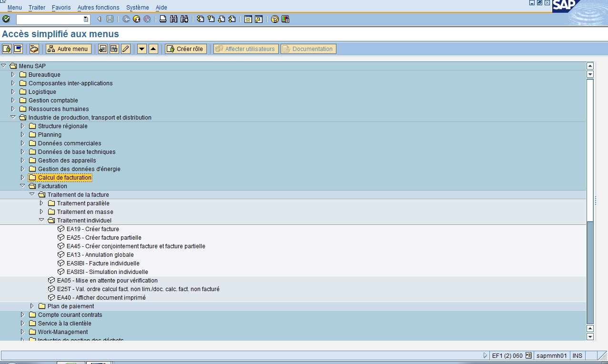Image resolution: width=608 pixels, height=364 pixels.
Task: Select EA25 - Créer facture partielle
Action: pos(104,237)
